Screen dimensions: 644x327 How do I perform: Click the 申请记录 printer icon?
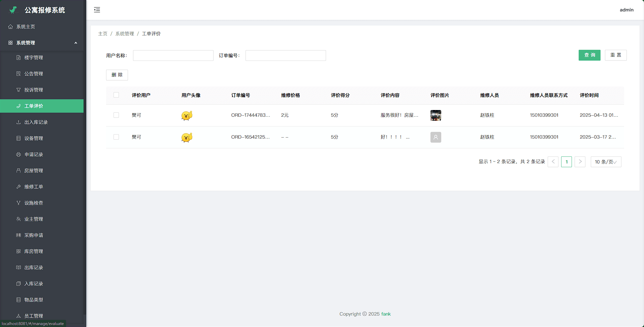pyautogui.click(x=19, y=154)
